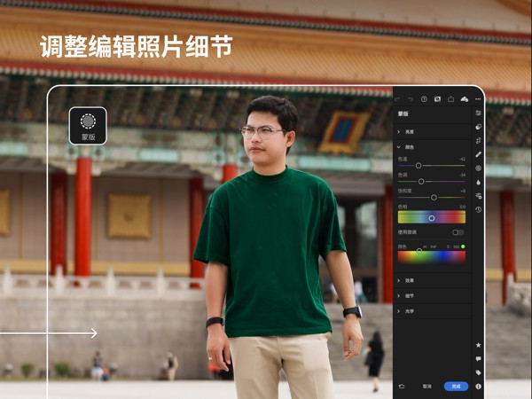
Task: Click the saturation readout S: 100
Action: click(453, 246)
